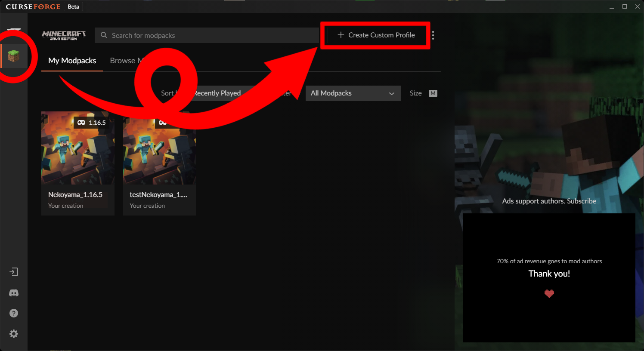Focus the Search for modpacks field
The width and height of the screenshot is (644, 351).
click(207, 35)
